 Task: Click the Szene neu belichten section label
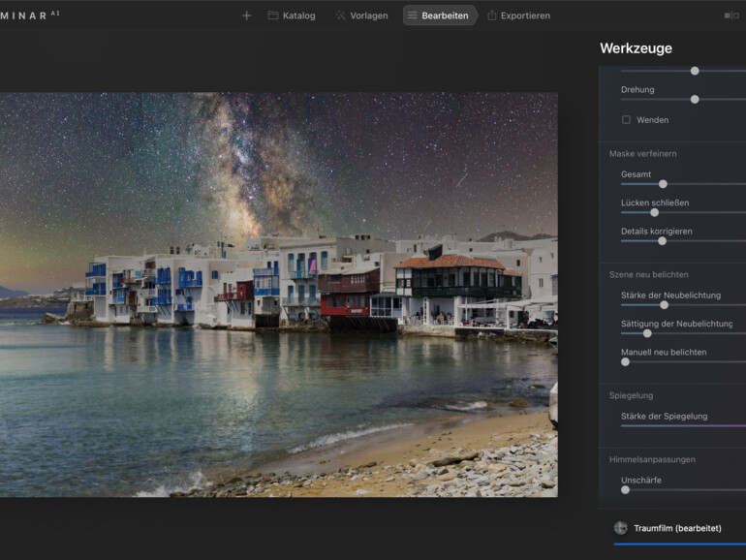[x=648, y=274]
